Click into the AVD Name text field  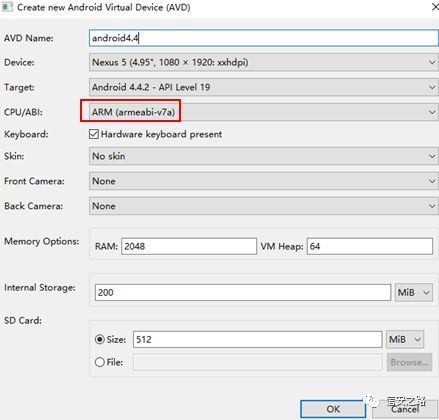tap(264, 38)
